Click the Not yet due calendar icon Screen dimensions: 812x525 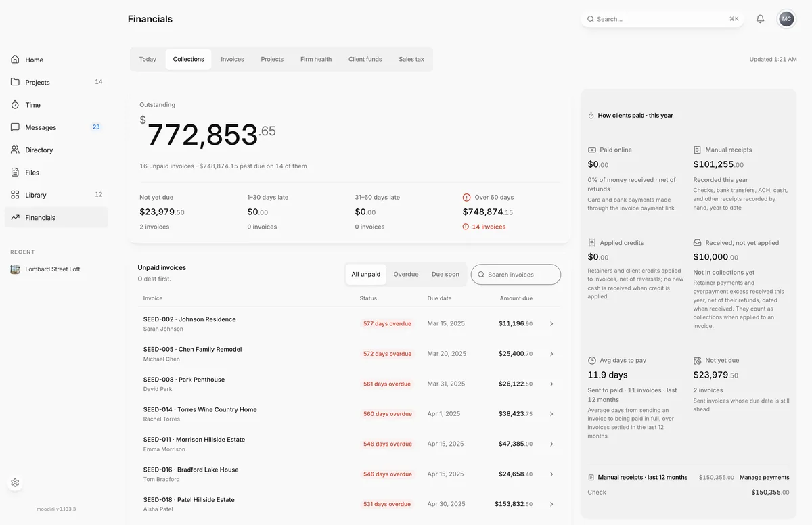point(697,361)
